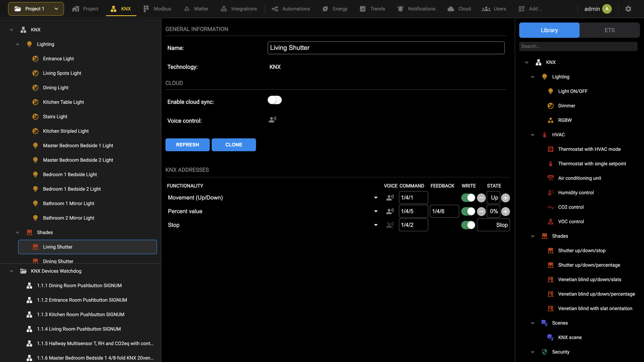Open Percent value functionality dropdown
This screenshot has height=362, width=644.
point(376,211)
